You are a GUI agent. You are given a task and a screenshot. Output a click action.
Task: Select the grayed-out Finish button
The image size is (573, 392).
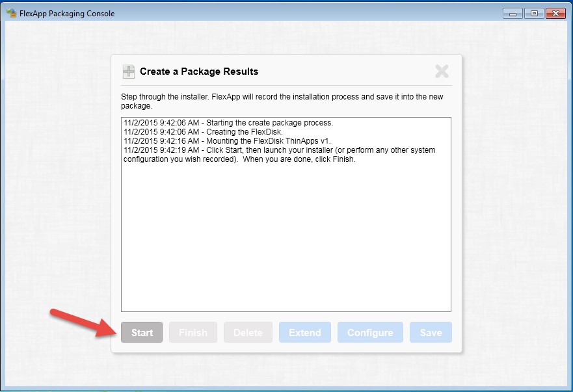[193, 332]
